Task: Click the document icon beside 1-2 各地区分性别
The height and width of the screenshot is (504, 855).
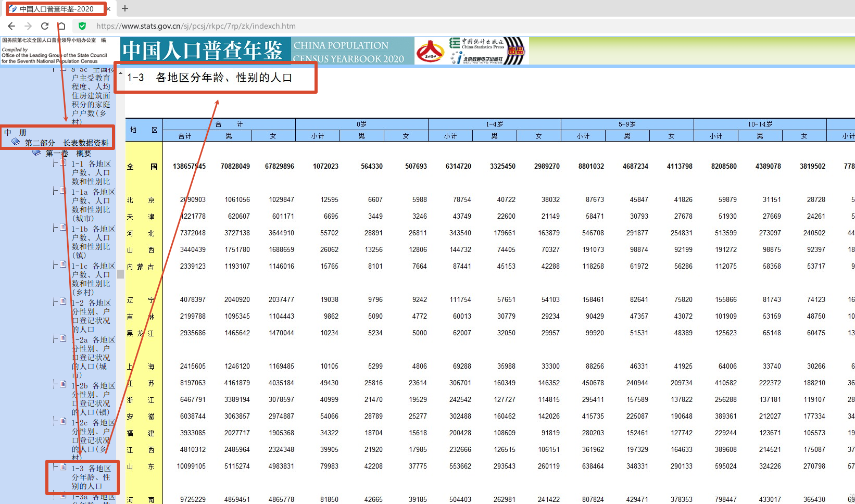Action: (x=63, y=301)
